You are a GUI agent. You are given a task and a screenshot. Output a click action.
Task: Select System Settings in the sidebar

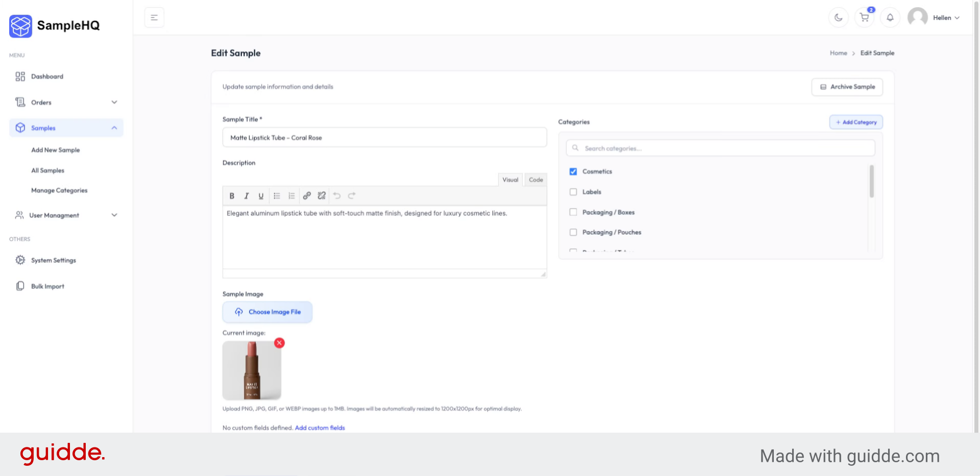click(53, 260)
